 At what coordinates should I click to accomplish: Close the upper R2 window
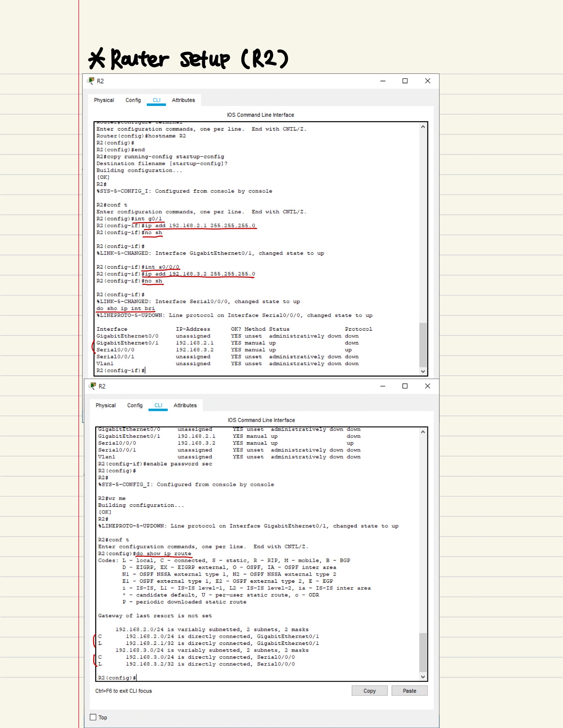428,81
